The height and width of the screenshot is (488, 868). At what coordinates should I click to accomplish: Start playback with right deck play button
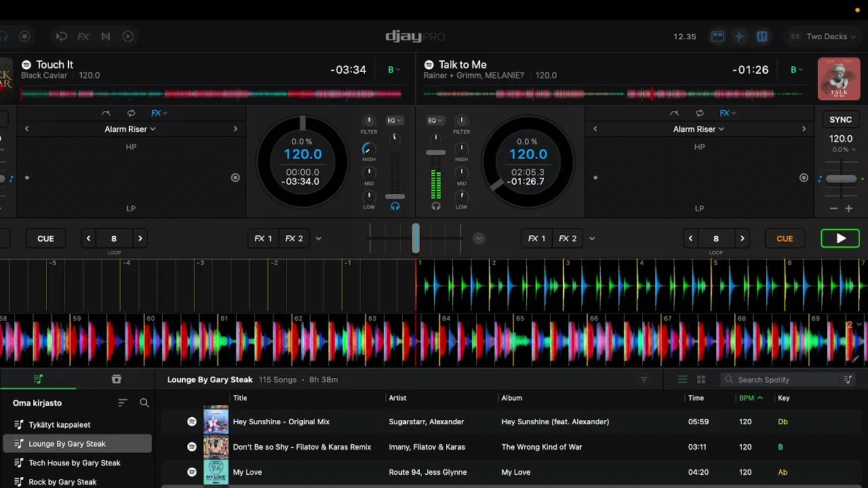[x=840, y=239]
